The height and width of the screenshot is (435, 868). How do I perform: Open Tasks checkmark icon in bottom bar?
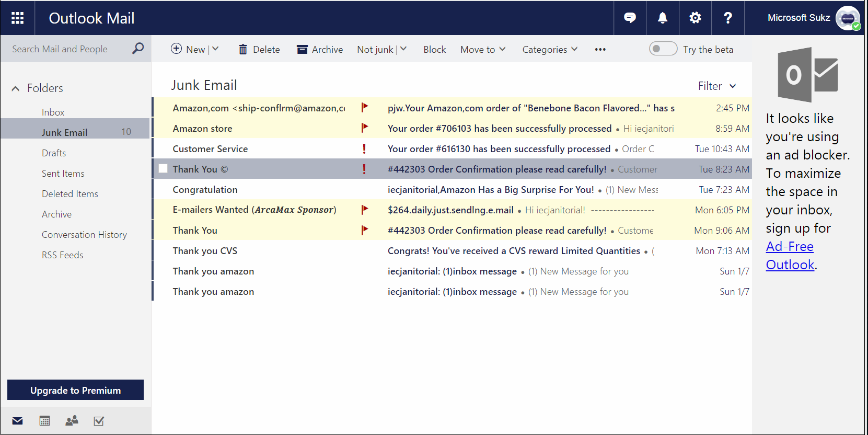coord(99,421)
